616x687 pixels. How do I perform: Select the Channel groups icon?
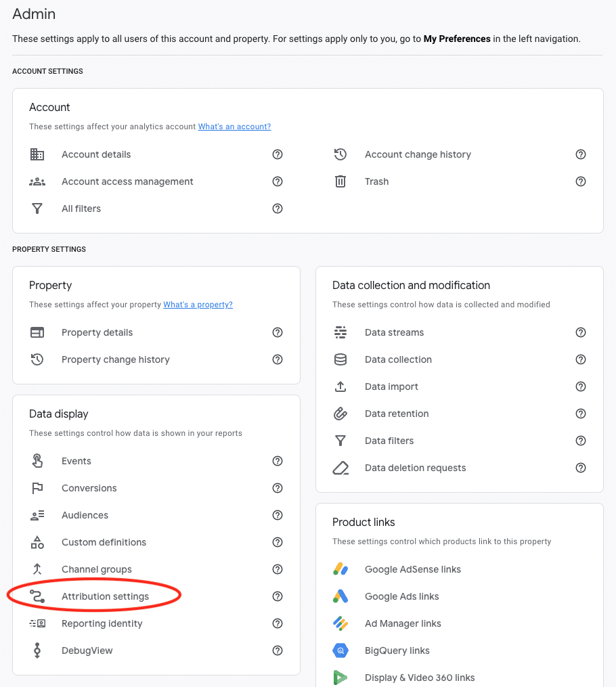tap(37, 569)
